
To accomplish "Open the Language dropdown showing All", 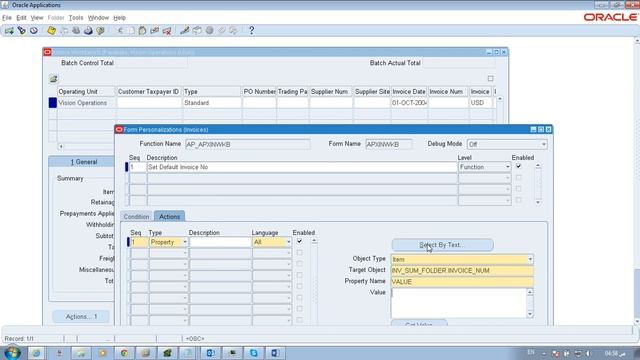I will [x=288, y=242].
